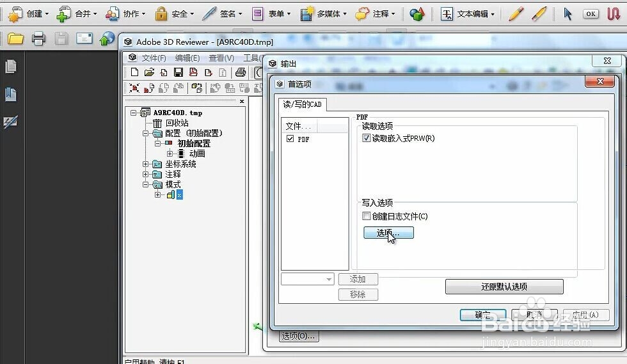Toggle 读取嵌入式PRW(R) checkbox
The height and width of the screenshot is (364, 627).
(366, 138)
